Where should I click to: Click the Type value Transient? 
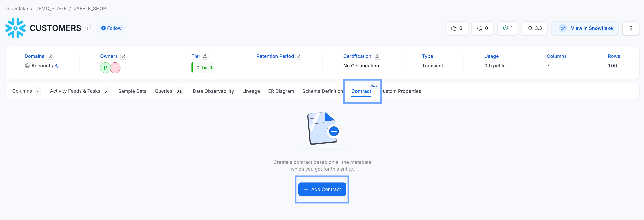click(432, 66)
